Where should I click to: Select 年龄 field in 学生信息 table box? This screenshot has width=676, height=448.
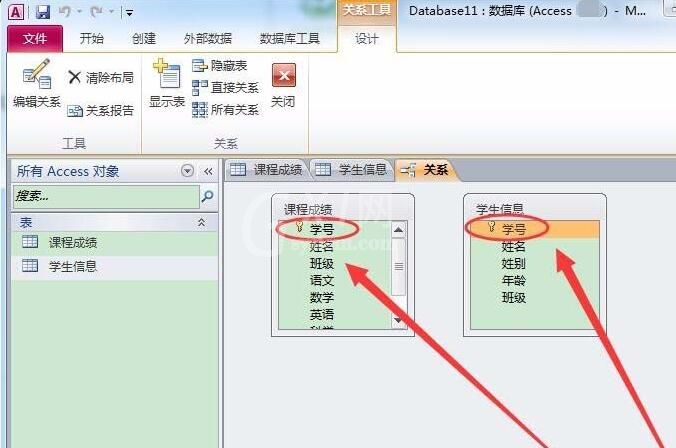click(535, 281)
